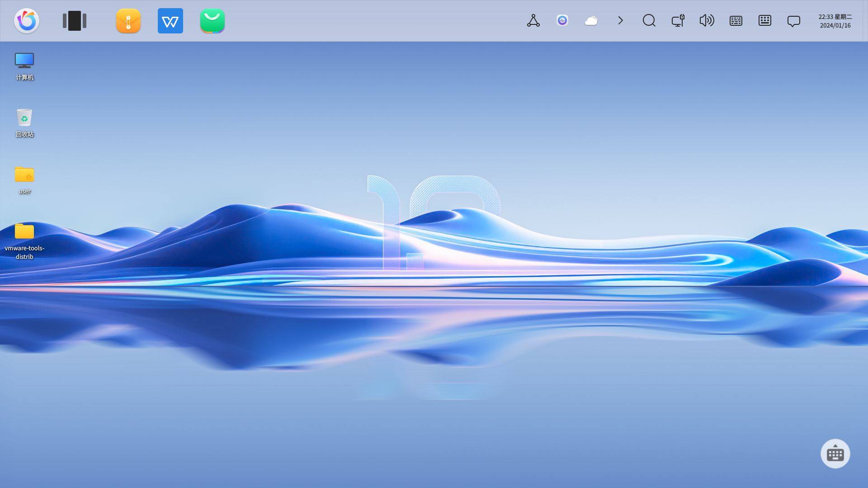Viewport: 868px width, 488px height.
Task: Open the notification center bubble icon
Action: coord(794,21)
